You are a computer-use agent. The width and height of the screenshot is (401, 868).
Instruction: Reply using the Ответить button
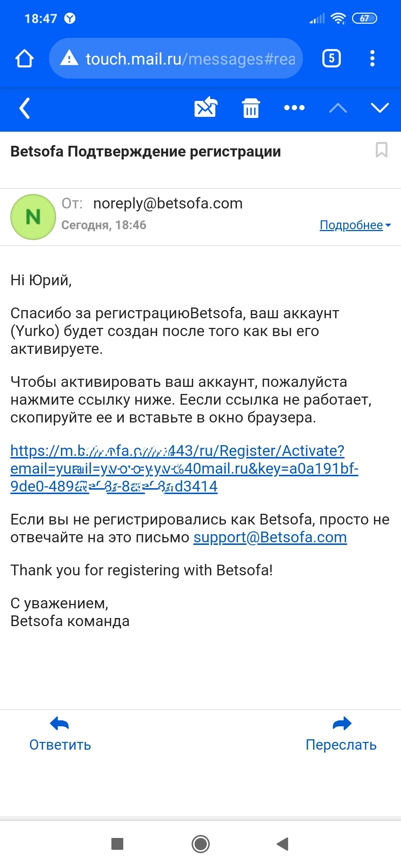pos(60,734)
